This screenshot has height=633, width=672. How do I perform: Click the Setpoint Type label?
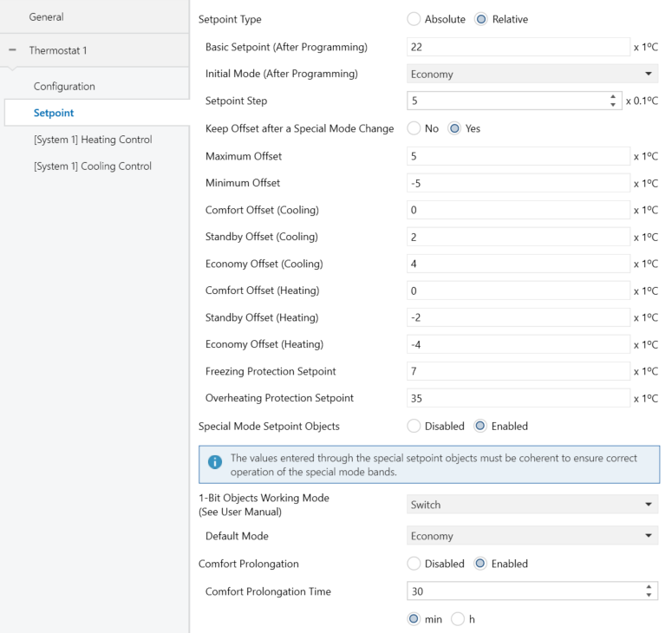(230, 19)
